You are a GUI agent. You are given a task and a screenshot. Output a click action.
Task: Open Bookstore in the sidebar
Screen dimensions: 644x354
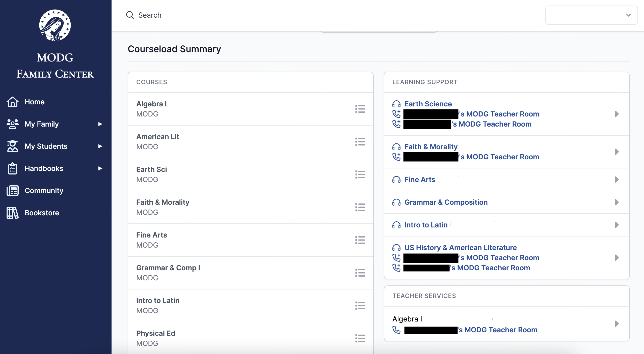pos(42,213)
